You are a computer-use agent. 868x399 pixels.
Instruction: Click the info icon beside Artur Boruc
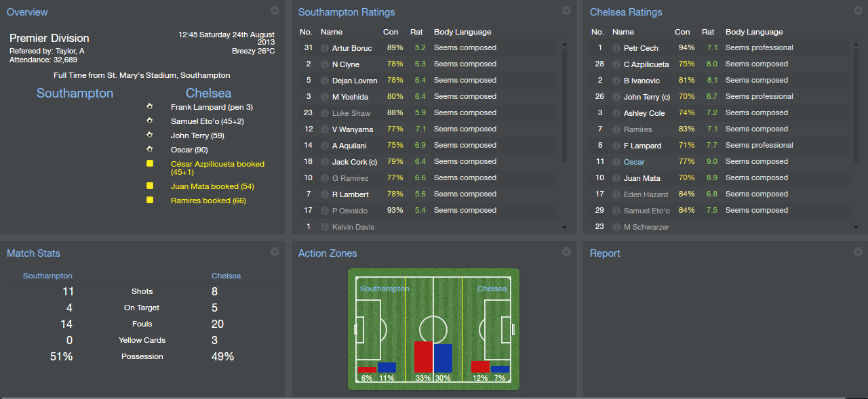[x=324, y=48]
